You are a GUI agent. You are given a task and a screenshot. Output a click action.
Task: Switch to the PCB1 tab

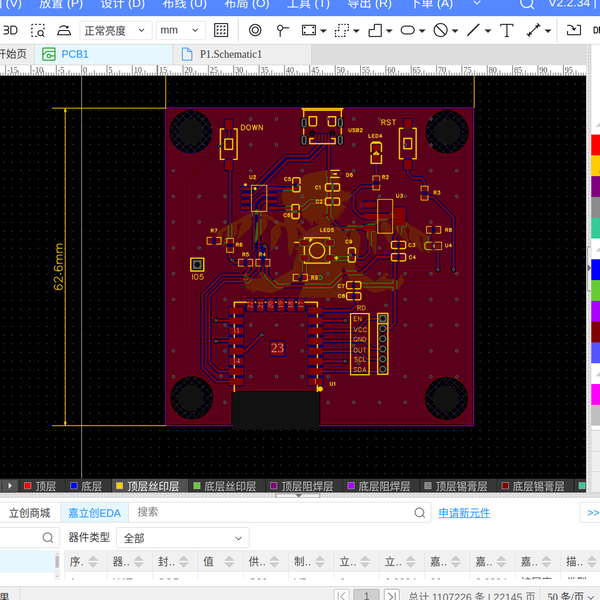103,54
